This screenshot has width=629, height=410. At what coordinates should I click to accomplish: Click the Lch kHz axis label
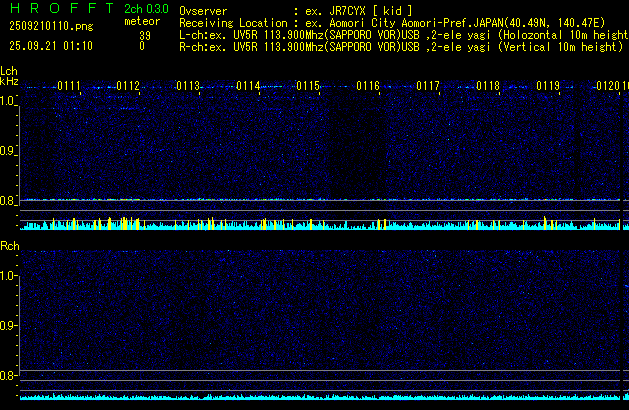pos(9,76)
